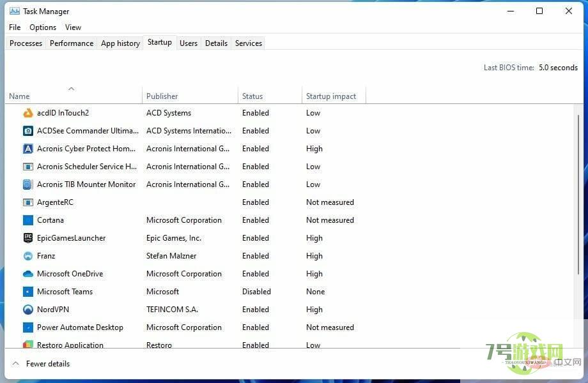Click the Cortana row name

(50, 220)
